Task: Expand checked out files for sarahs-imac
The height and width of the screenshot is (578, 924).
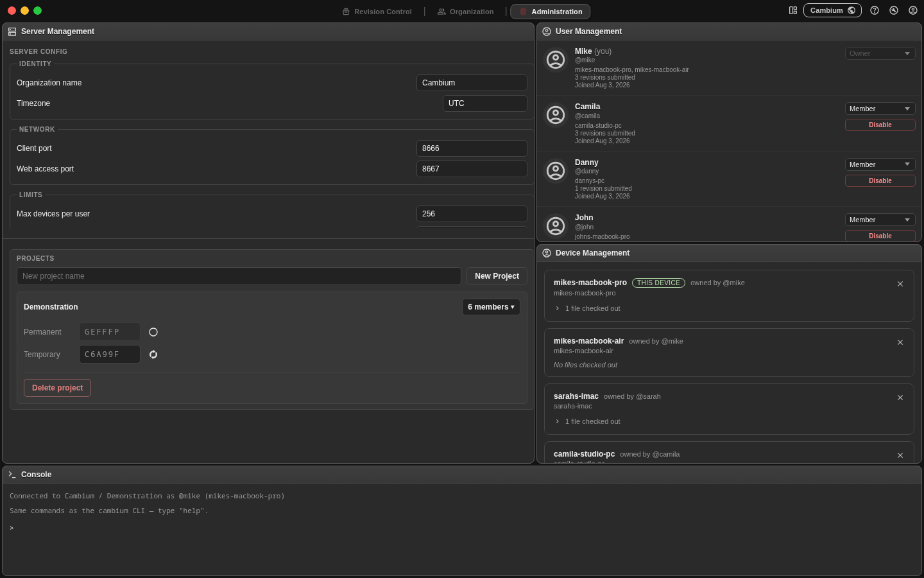Action: [587, 421]
